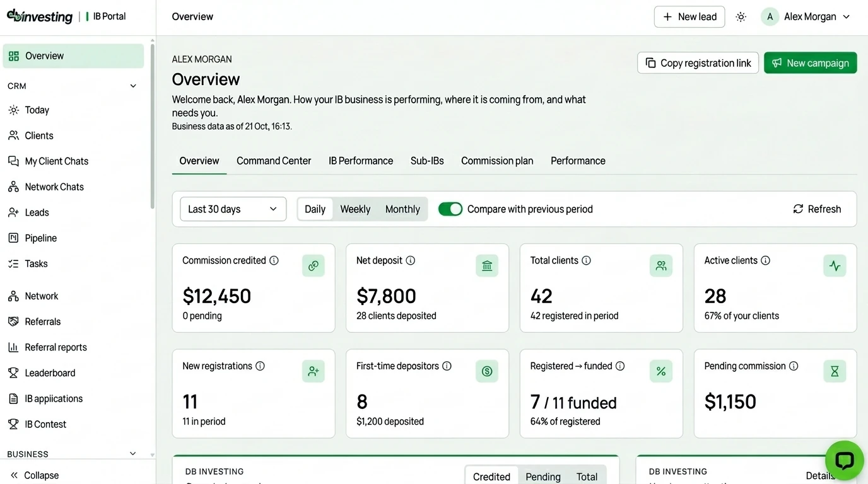The image size is (868, 484).
Task: Open the Last 30 days dropdown
Action: [233, 209]
